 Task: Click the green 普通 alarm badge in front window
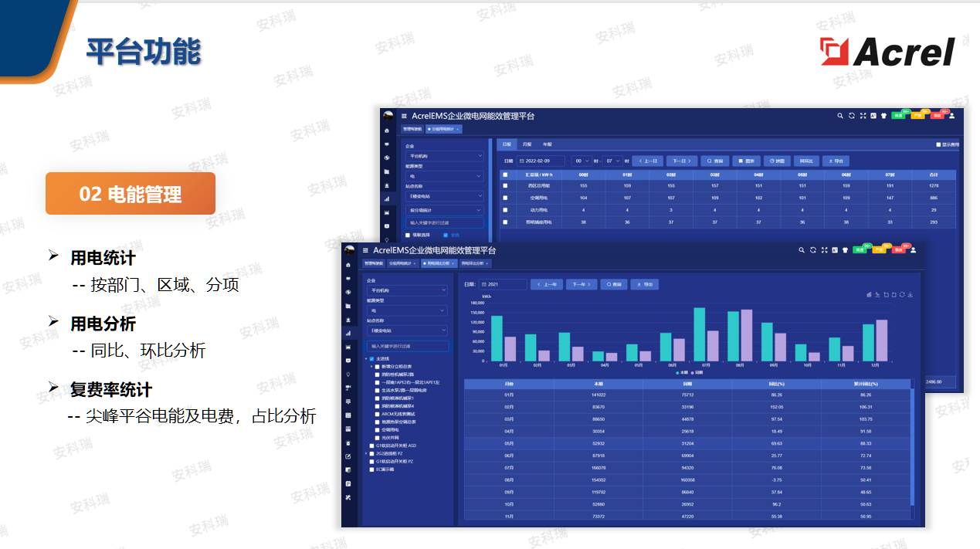pos(860,250)
